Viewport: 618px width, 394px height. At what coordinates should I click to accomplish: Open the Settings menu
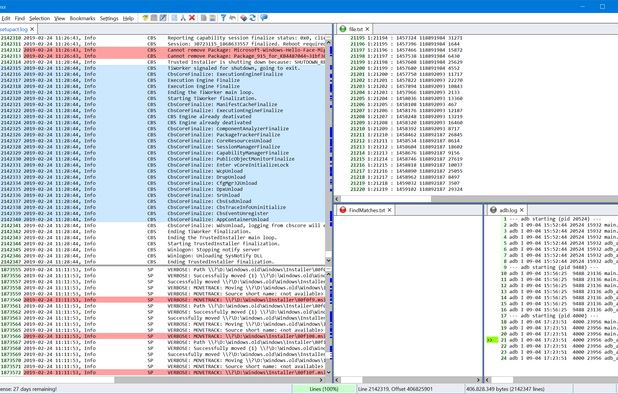[109, 18]
